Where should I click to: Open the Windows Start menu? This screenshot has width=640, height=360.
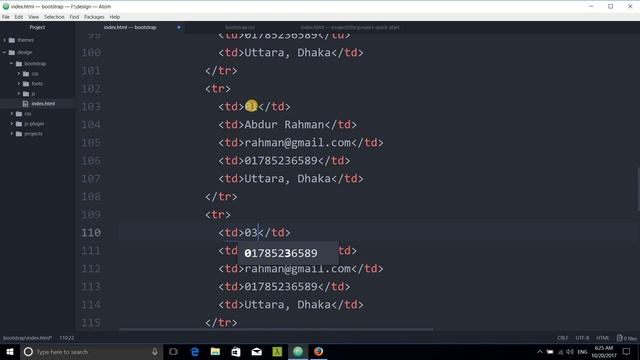tap(10, 351)
